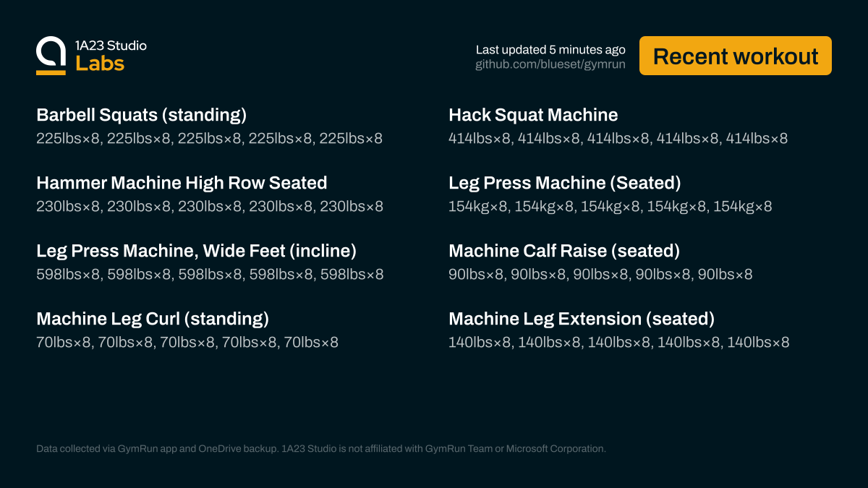Click the 598lbs×8 sets line
Image resolution: width=868 pixels, height=488 pixels.
click(210, 274)
